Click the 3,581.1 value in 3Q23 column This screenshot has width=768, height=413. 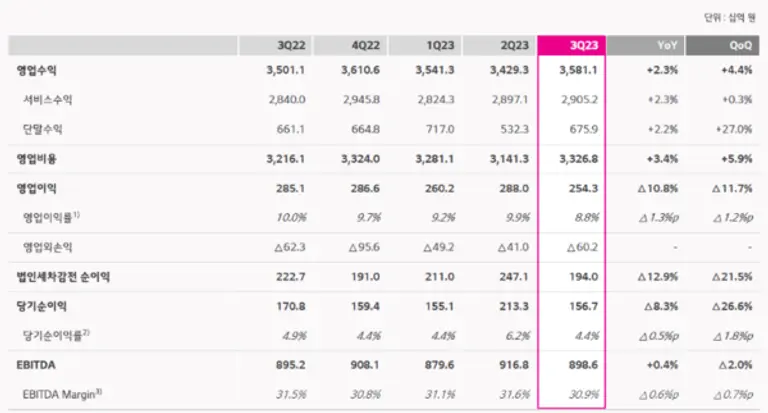580,71
